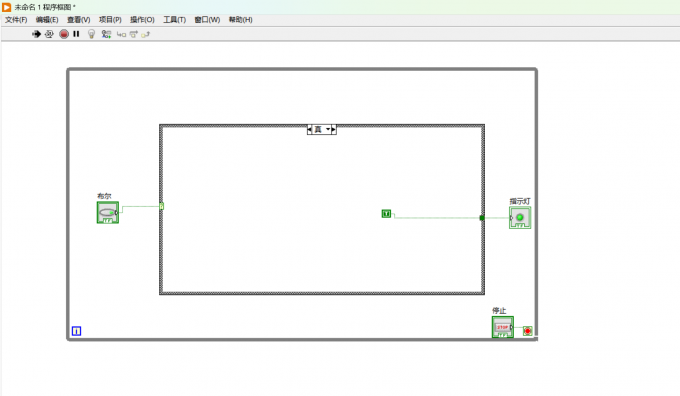The width and height of the screenshot is (680, 396).
Task: Select the loop iteration terminal i
Action: click(x=76, y=331)
